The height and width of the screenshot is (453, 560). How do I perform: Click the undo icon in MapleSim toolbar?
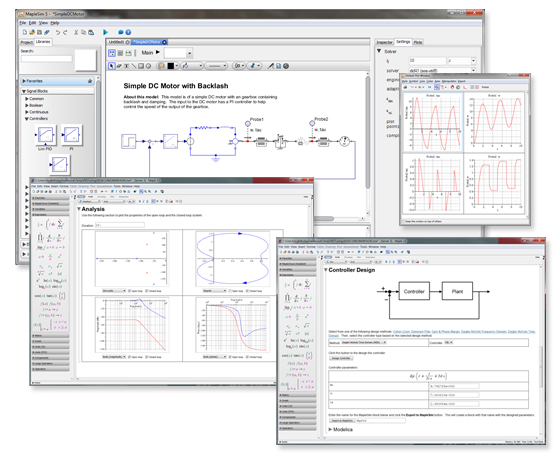tap(58, 32)
